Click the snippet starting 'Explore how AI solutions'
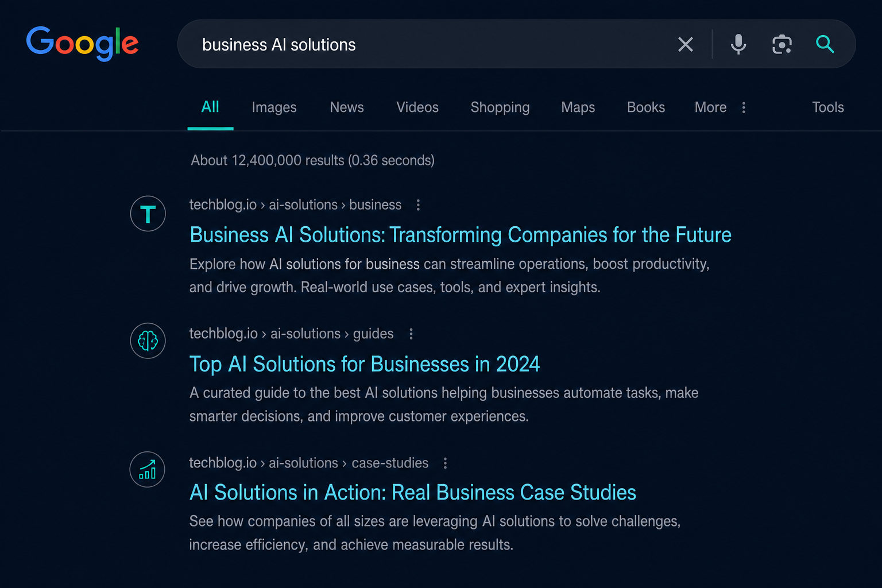Screen dimensions: 882x588 [x=450, y=276]
